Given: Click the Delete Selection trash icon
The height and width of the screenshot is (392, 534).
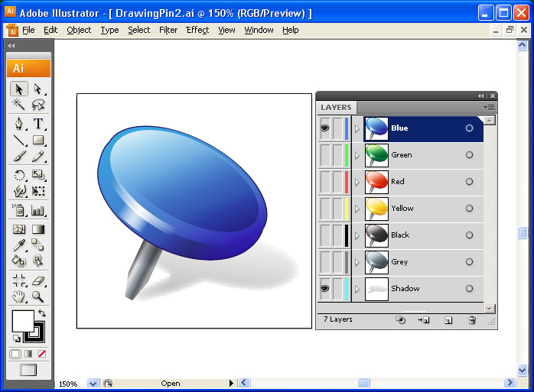Looking at the screenshot, I should point(472,320).
